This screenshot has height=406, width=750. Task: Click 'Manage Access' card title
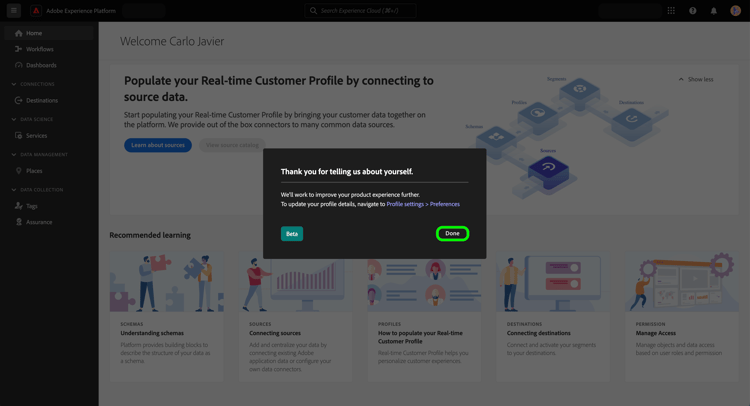656,333
